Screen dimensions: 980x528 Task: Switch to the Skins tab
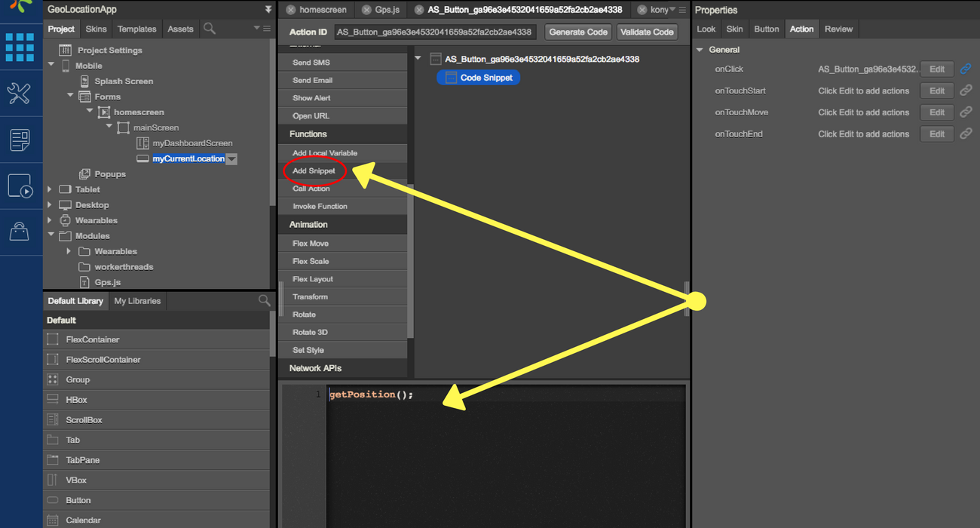[97, 29]
